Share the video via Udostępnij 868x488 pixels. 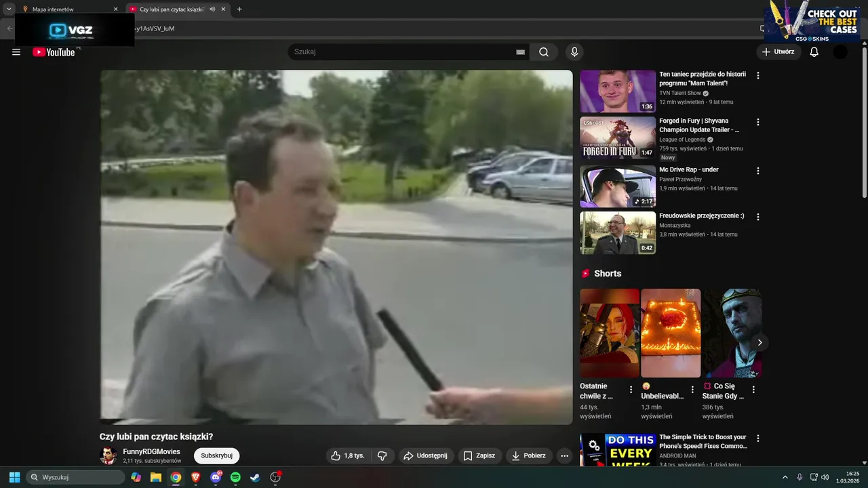[x=426, y=456]
